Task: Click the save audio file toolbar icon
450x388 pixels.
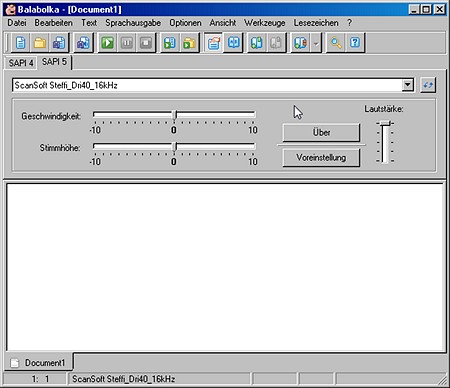Action: point(83,43)
